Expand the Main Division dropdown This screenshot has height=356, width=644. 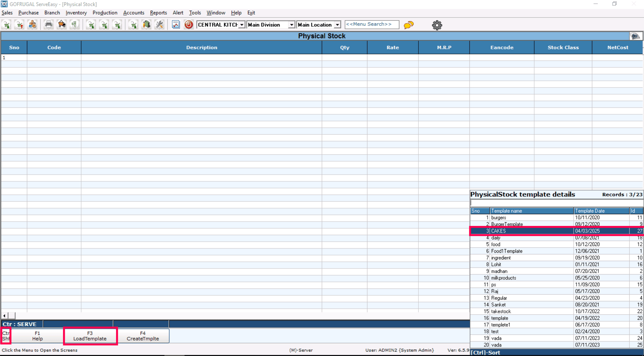(291, 25)
